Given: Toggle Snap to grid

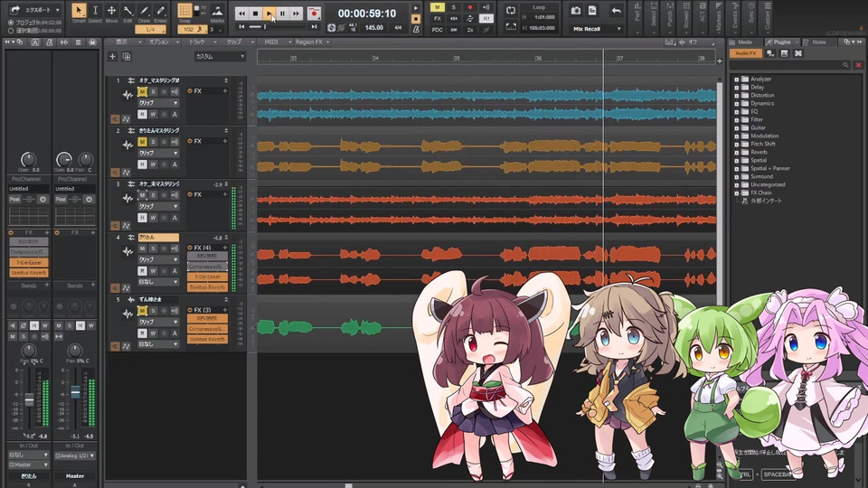Looking at the screenshot, I should pos(184,11).
